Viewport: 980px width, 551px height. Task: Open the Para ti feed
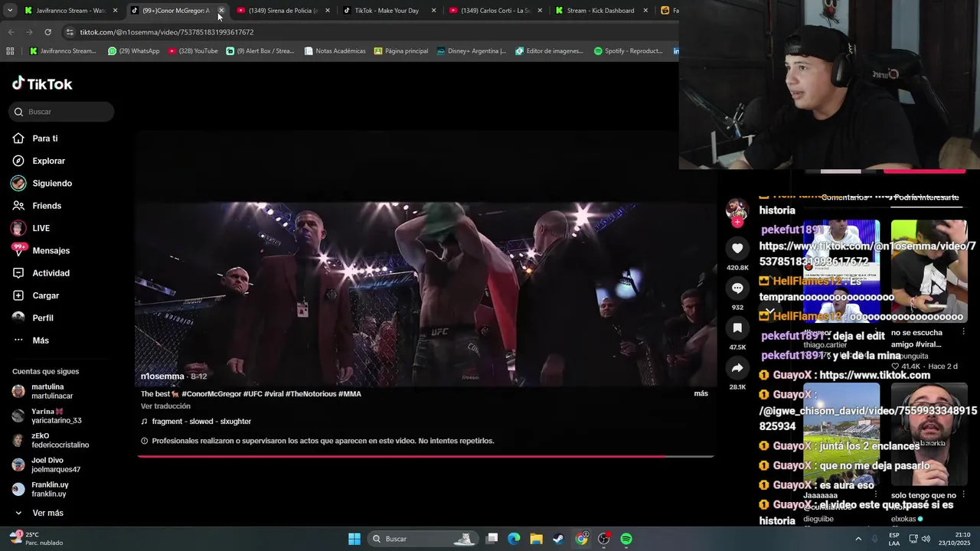point(44,139)
